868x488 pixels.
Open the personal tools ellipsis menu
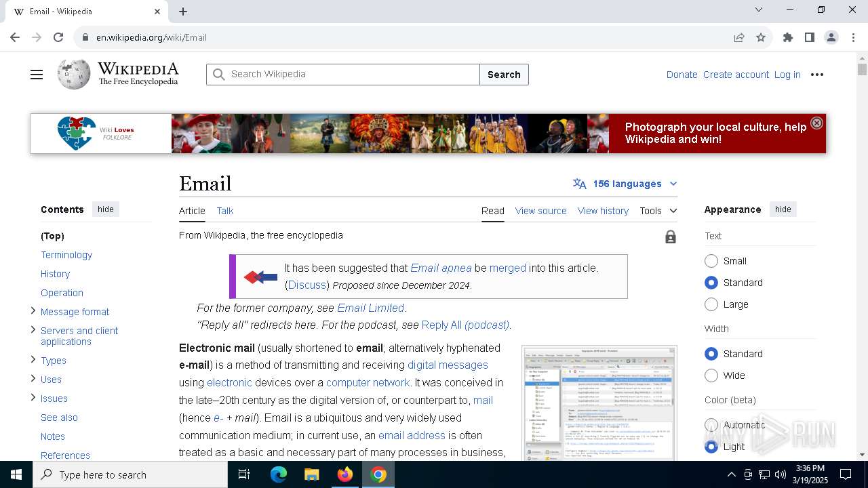click(817, 75)
